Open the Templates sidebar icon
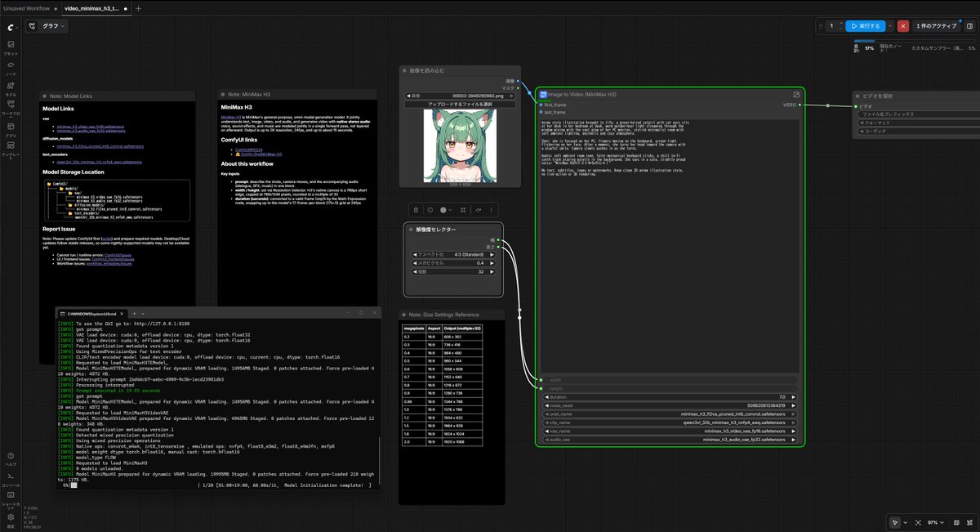The image size is (980, 532). [x=11, y=150]
